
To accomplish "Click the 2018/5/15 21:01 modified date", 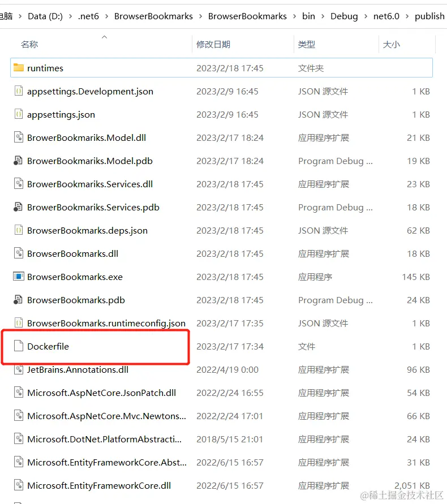I will (x=230, y=439).
